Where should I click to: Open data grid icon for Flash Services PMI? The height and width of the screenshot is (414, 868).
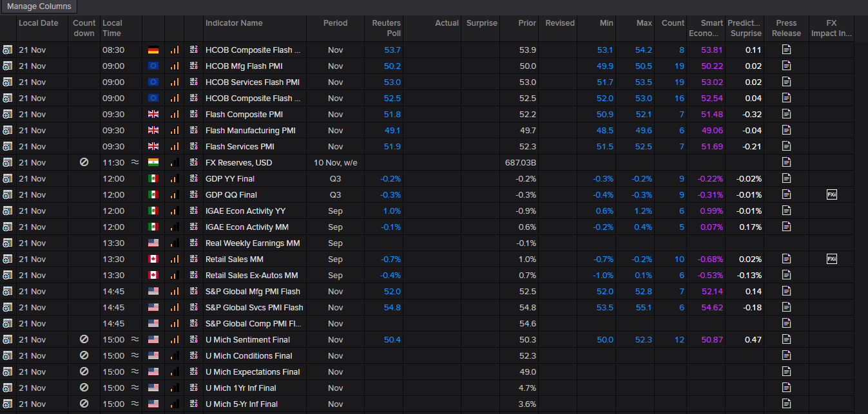[x=194, y=146]
